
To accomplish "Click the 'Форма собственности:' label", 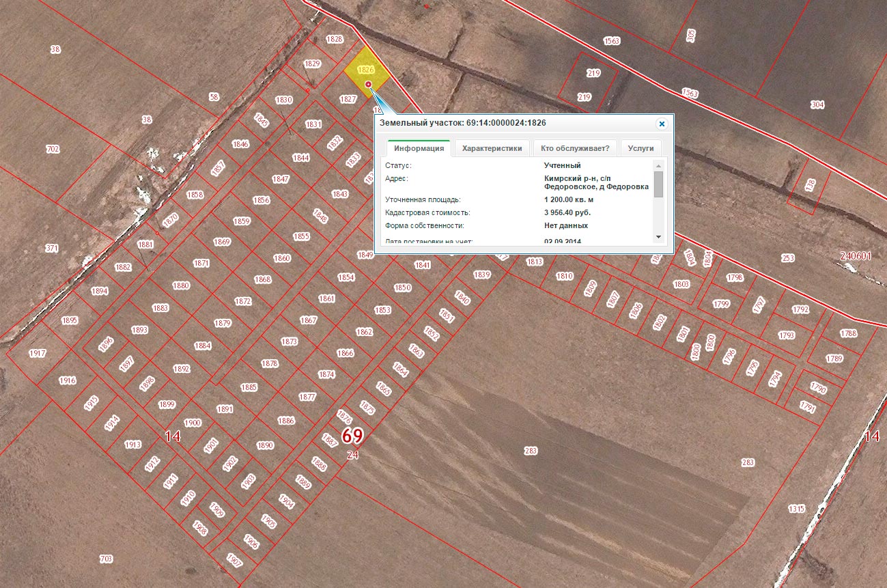I will click(424, 225).
